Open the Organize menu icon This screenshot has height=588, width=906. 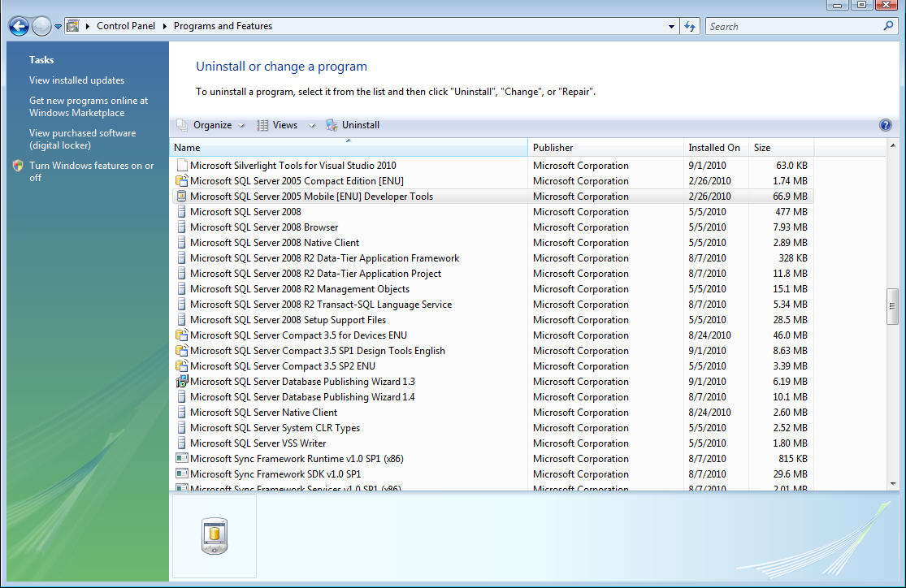click(182, 125)
